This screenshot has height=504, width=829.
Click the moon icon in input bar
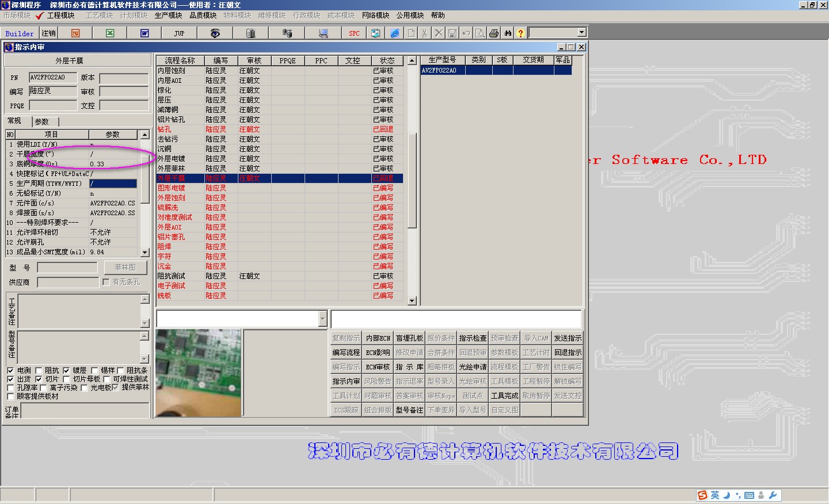click(x=727, y=495)
